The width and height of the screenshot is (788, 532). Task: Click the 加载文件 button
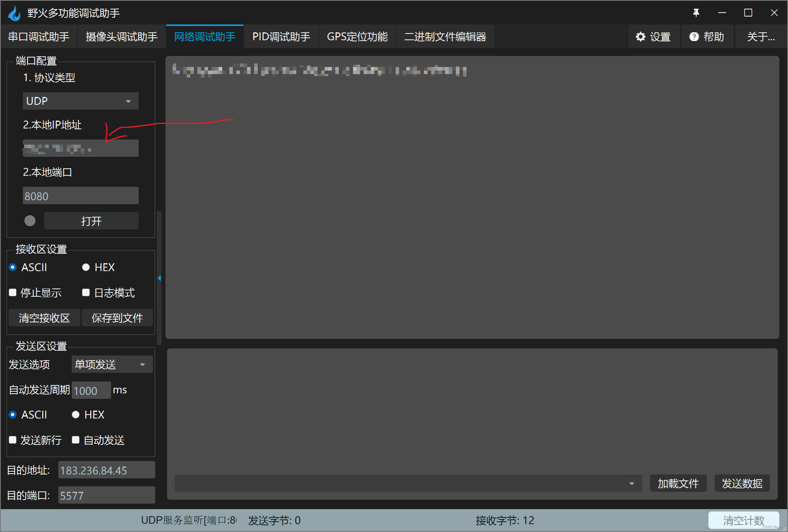pyautogui.click(x=678, y=483)
